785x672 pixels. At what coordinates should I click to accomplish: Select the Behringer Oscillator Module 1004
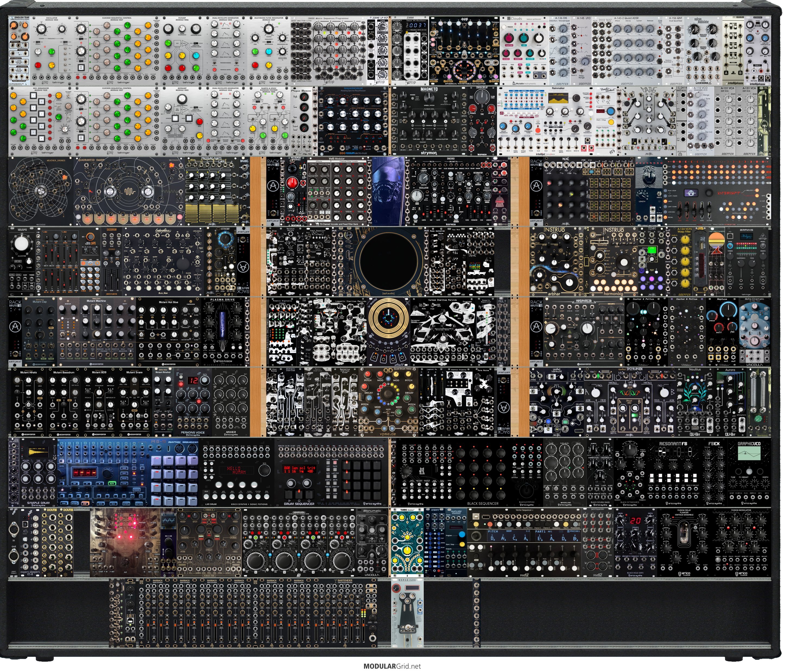[52, 51]
